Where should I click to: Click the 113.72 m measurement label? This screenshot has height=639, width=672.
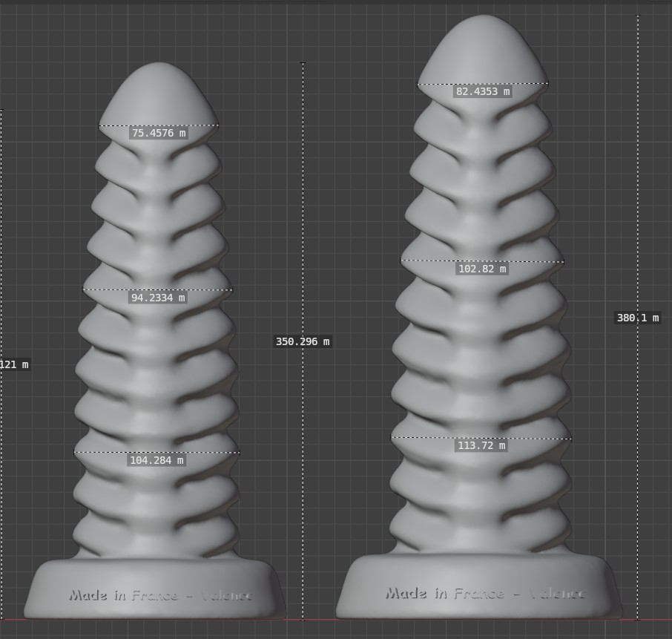[481, 446]
